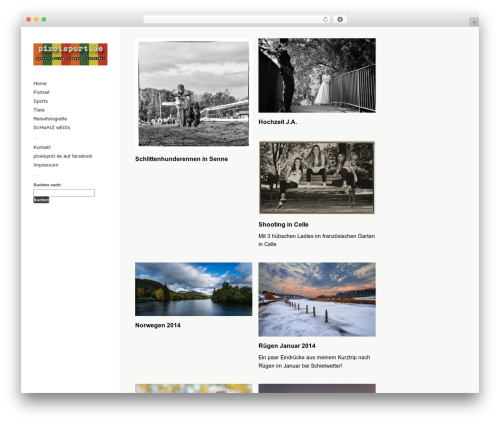The height and width of the screenshot is (423, 500).
Task: Open the Hochzeit J.A. wedding photo
Action: (x=317, y=75)
